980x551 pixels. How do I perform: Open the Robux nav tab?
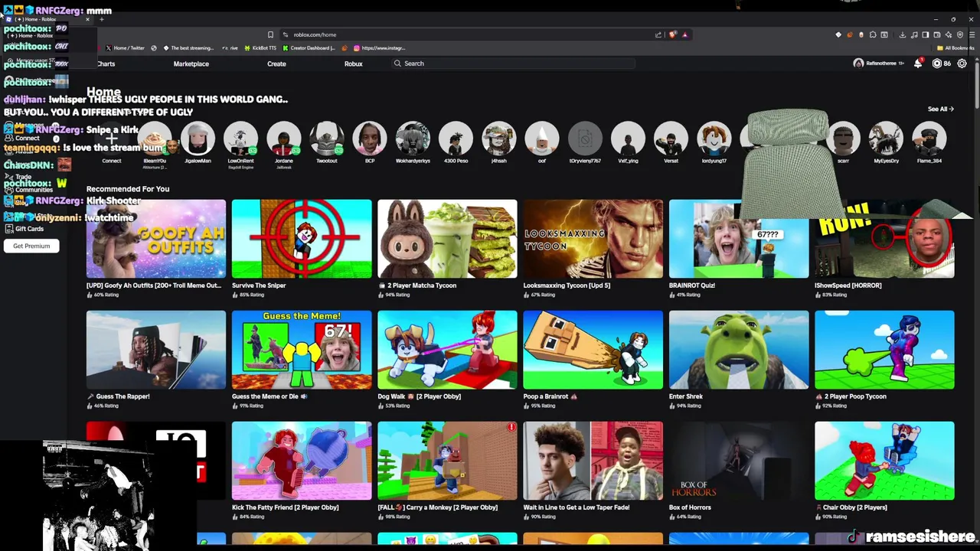click(353, 64)
